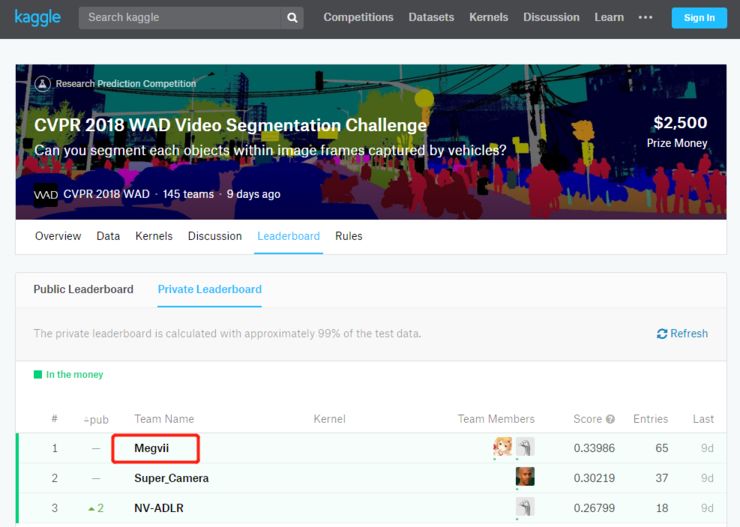
Task: Click the Refresh leaderboard button
Action: coord(682,334)
